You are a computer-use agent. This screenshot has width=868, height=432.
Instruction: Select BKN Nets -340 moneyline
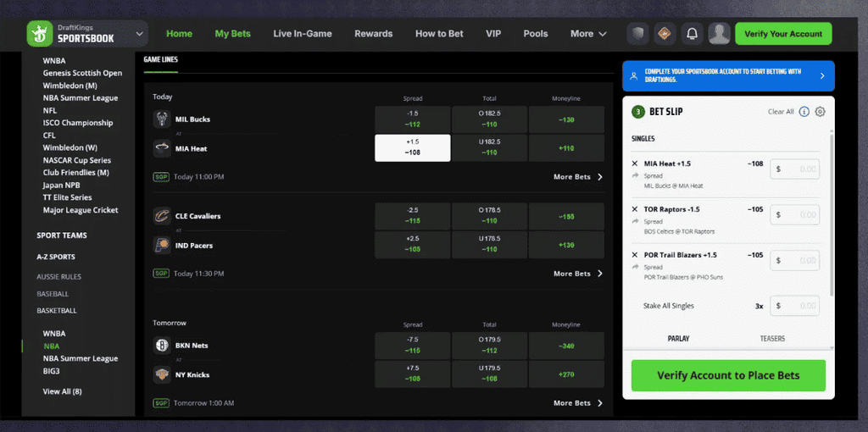(566, 346)
